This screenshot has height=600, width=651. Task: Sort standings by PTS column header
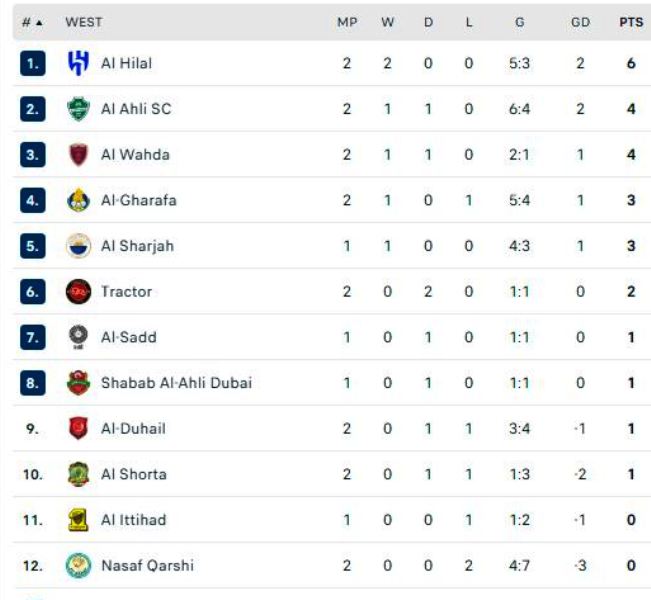click(x=630, y=21)
